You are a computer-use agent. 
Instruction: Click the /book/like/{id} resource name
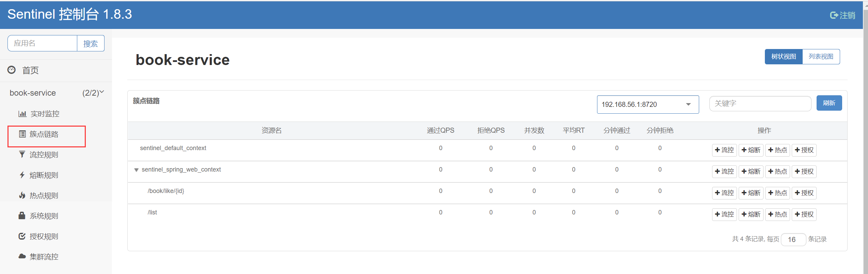(166, 191)
